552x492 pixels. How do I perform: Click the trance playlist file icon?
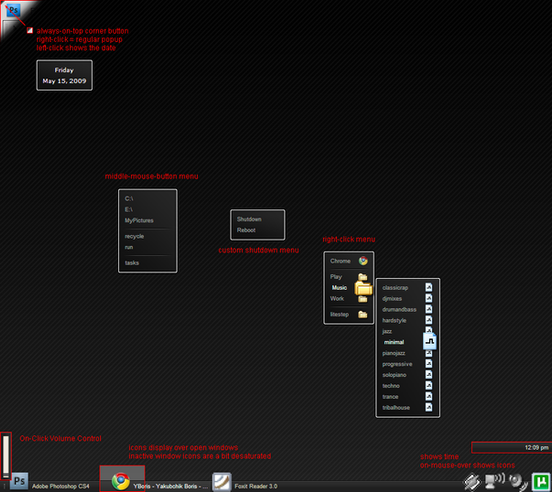[428, 397]
